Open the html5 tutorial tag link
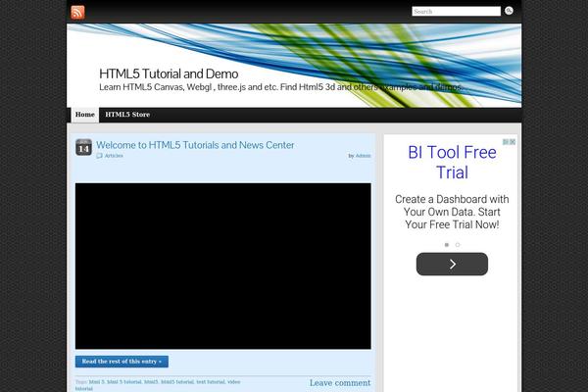The width and height of the screenshot is (588, 392). [x=177, y=382]
